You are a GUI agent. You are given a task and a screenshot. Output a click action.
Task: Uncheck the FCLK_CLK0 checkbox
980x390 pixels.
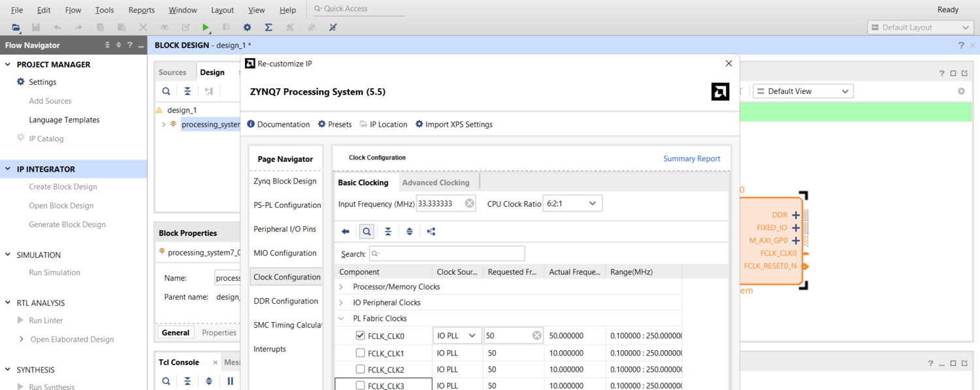[x=360, y=336]
